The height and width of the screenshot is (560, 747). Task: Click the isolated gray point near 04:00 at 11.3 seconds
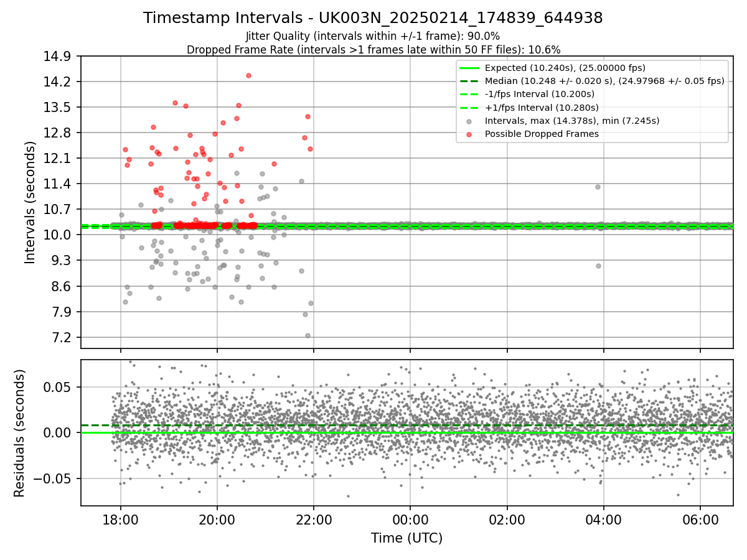[x=598, y=187]
